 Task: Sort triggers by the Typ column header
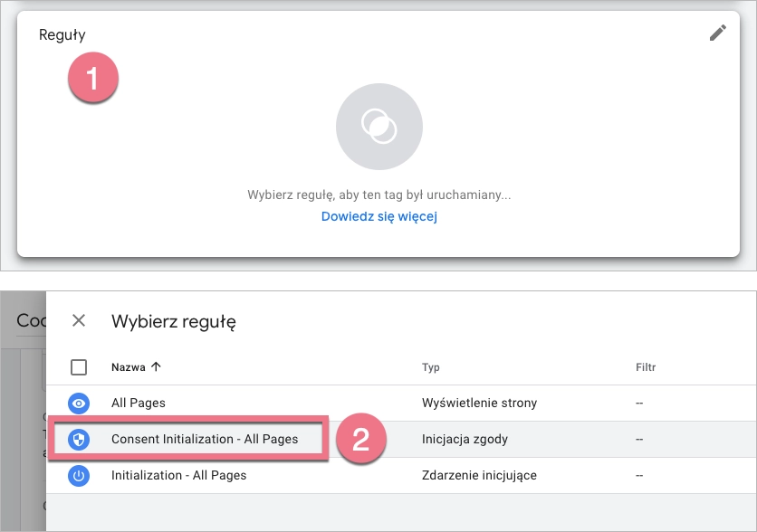432,367
